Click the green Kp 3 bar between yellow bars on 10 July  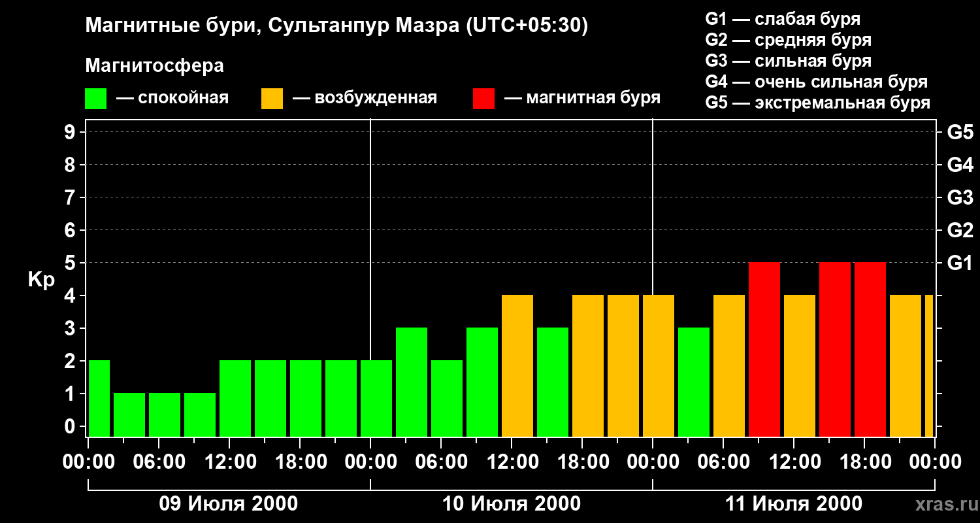click(x=553, y=382)
